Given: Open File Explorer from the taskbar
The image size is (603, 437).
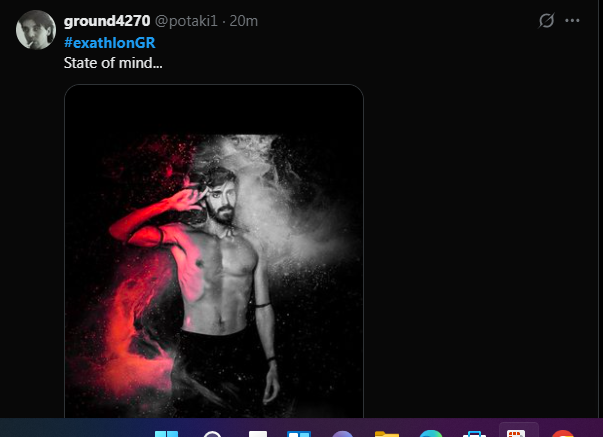Looking at the screenshot, I should pyautogui.click(x=387, y=433).
